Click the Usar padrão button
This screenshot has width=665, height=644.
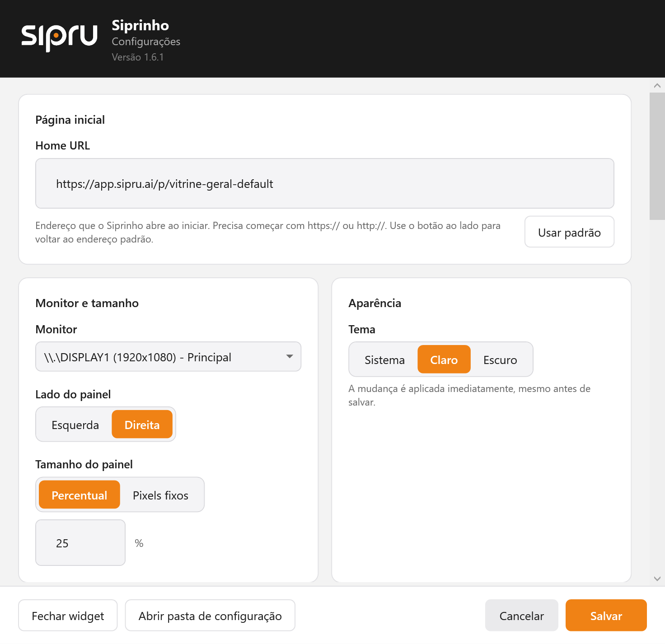coord(569,232)
